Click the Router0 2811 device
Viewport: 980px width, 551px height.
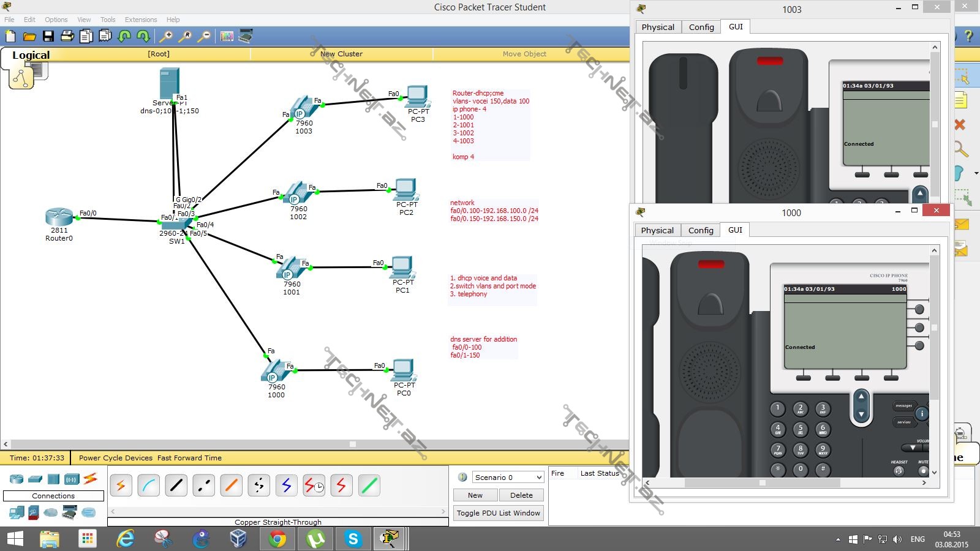[59, 217]
